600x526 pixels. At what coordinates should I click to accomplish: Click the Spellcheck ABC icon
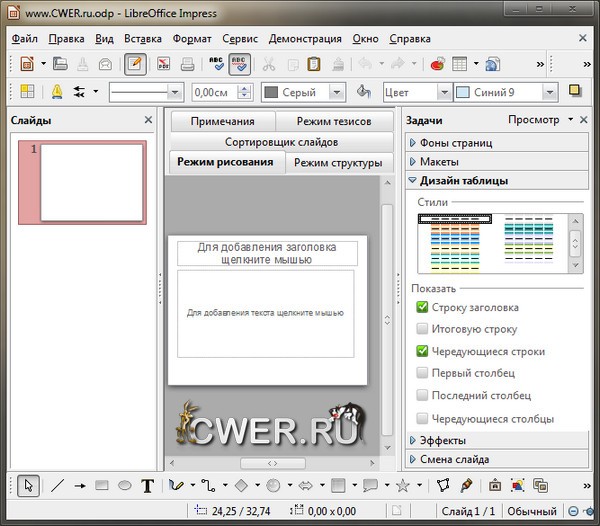tap(215, 64)
